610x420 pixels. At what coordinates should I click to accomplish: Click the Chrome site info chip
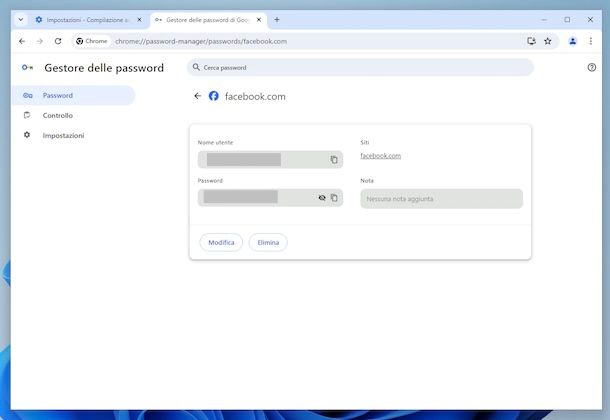[x=92, y=41]
